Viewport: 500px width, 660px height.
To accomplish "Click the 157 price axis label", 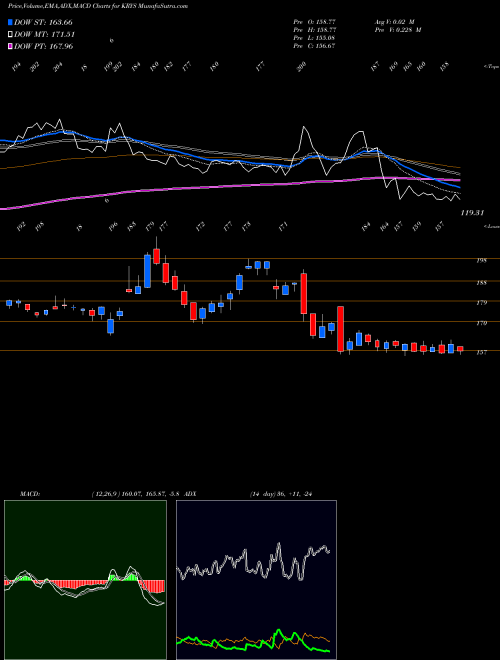I will tap(481, 352).
